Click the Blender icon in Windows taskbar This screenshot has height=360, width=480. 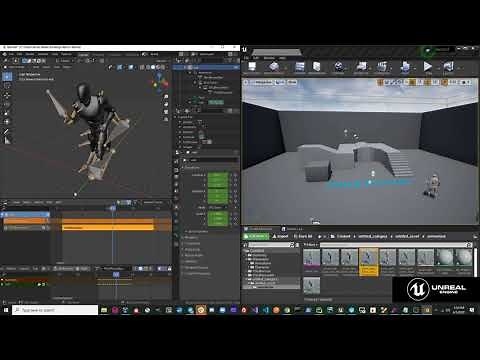point(201,310)
